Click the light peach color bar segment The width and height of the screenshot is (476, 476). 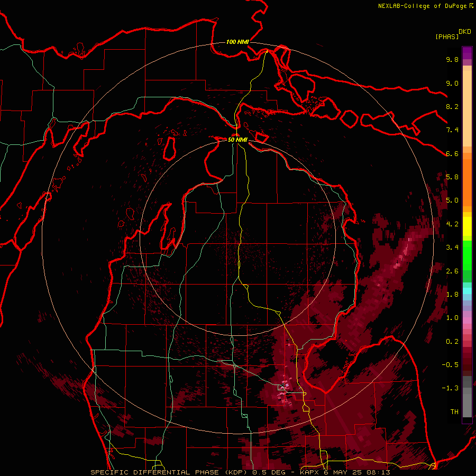[x=467, y=108]
